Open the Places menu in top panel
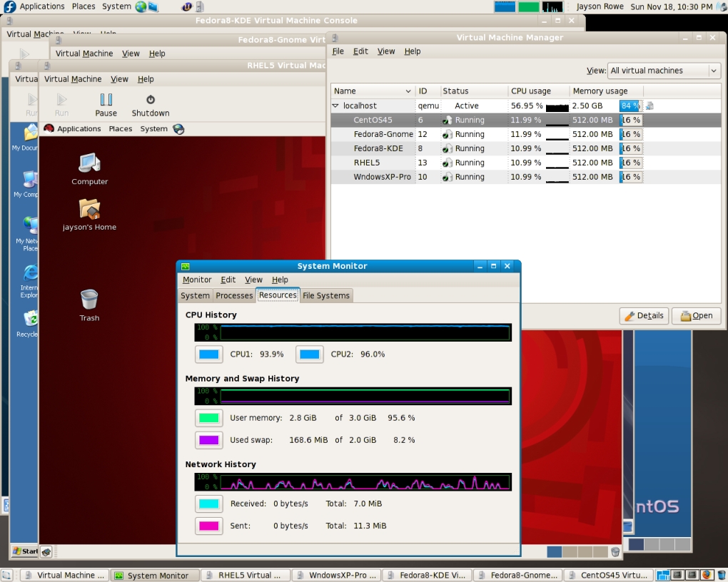Image resolution: width=728 pixels, height=582 pixels. [x=84, y=6]
